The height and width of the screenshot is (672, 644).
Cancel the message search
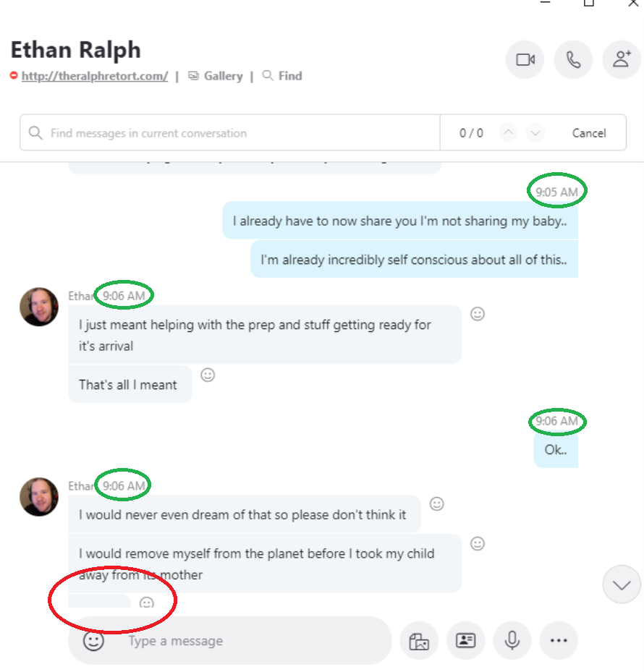(x=589, y=133)
